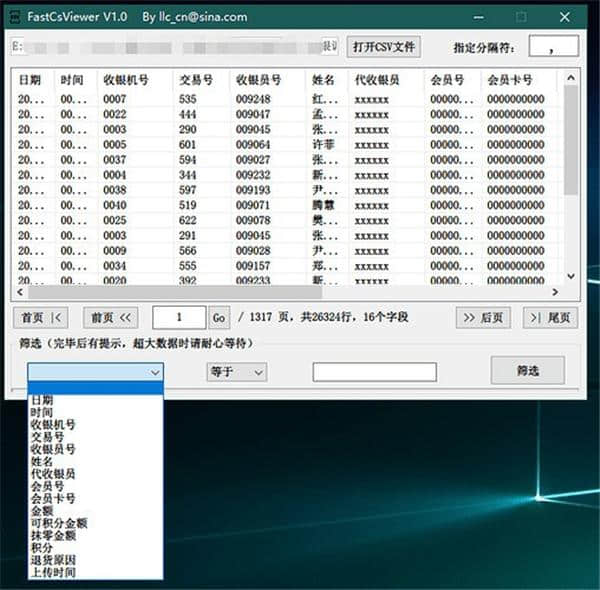Click the 后页 next page button
600x590 pixels.
(483, 317)
